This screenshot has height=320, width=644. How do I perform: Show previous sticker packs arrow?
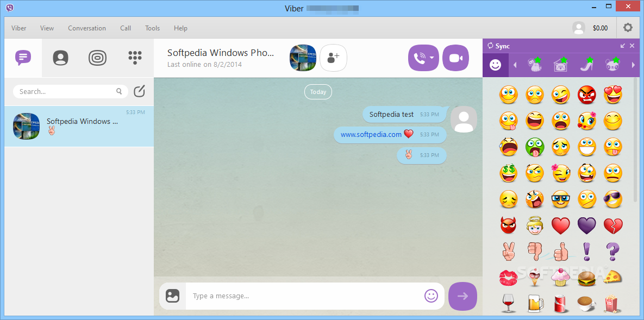[515, 65]
